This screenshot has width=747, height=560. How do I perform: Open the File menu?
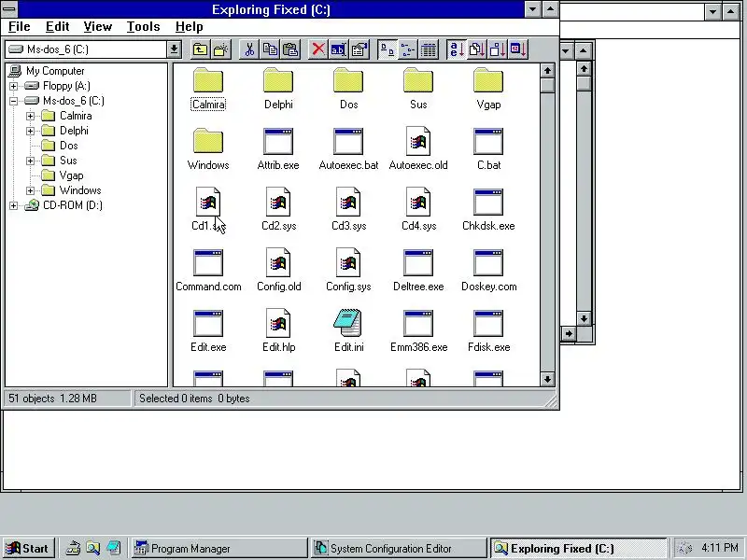click(x=20, y=27)
